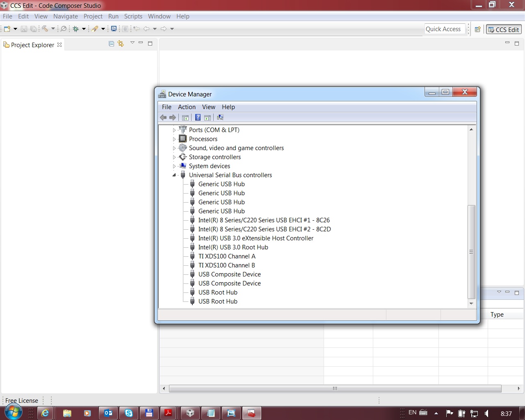The width and height of the screenshot is (525, 420).
Task: Select the CCS Edit perspective button
Action: tap(504, 30)
